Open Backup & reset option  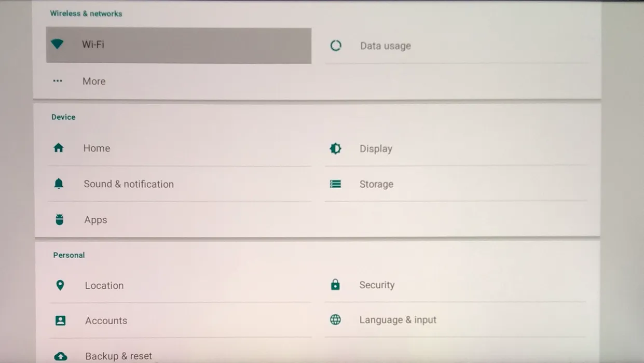[118, 356]
